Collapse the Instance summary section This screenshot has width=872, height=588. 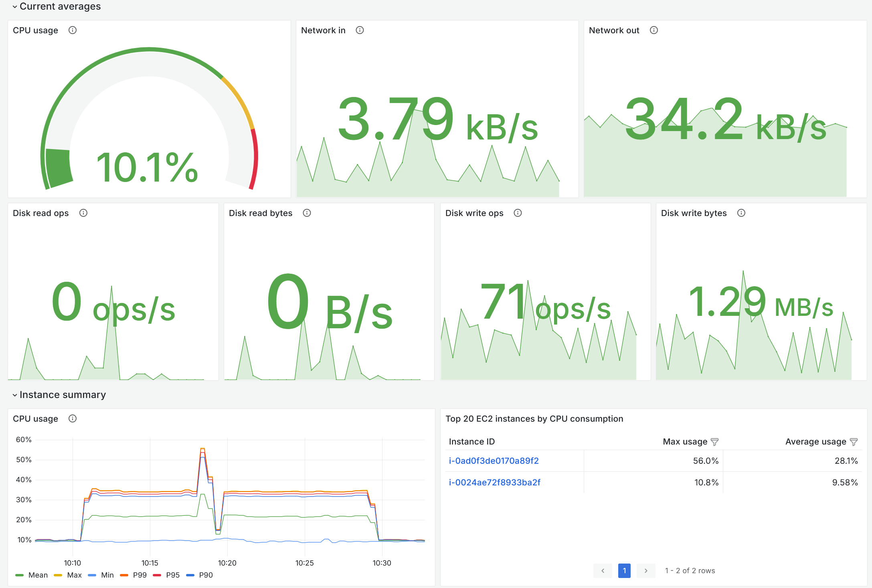pos(15,395)
